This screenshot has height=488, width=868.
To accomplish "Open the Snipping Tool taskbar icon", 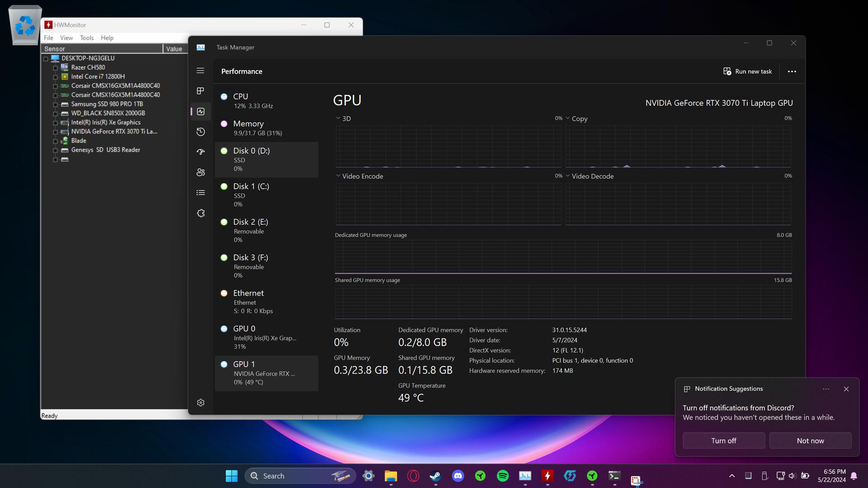I will tap(637, 480).
